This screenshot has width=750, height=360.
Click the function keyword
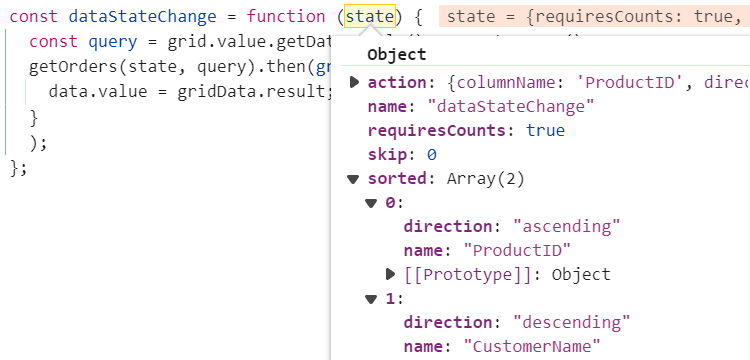[286, 17]
